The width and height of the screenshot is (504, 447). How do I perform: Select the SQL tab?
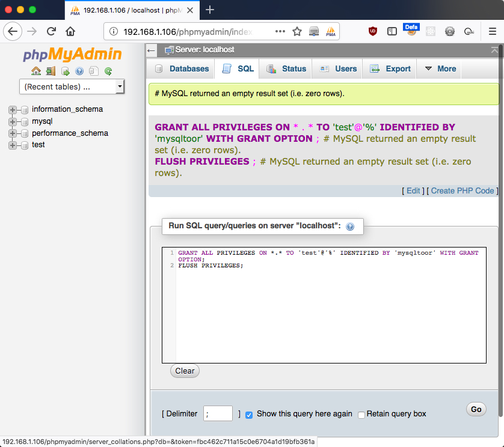click(238, 68)
